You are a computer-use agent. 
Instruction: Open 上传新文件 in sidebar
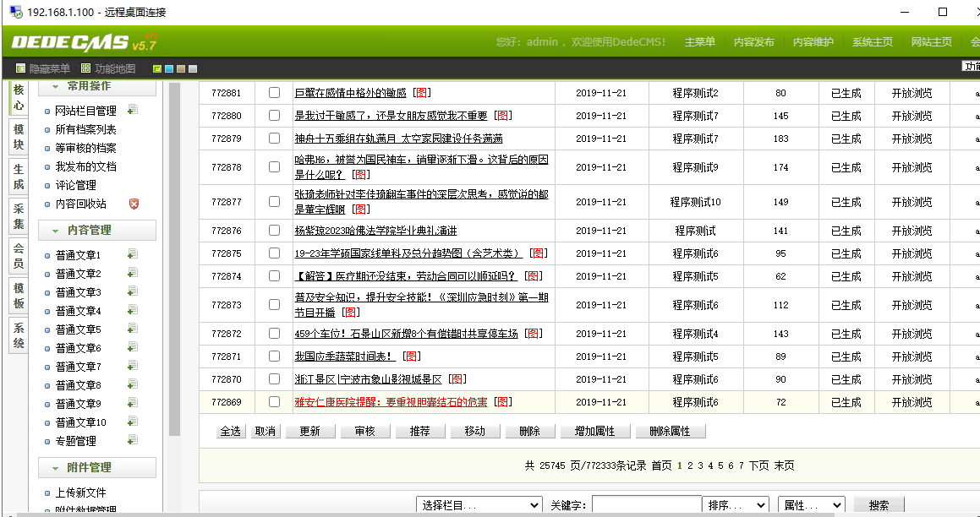click(x=80, y=493)
